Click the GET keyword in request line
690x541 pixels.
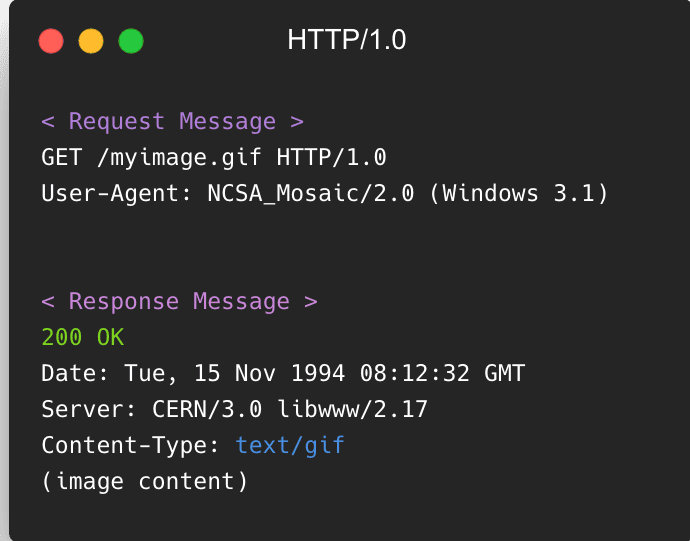62,157
